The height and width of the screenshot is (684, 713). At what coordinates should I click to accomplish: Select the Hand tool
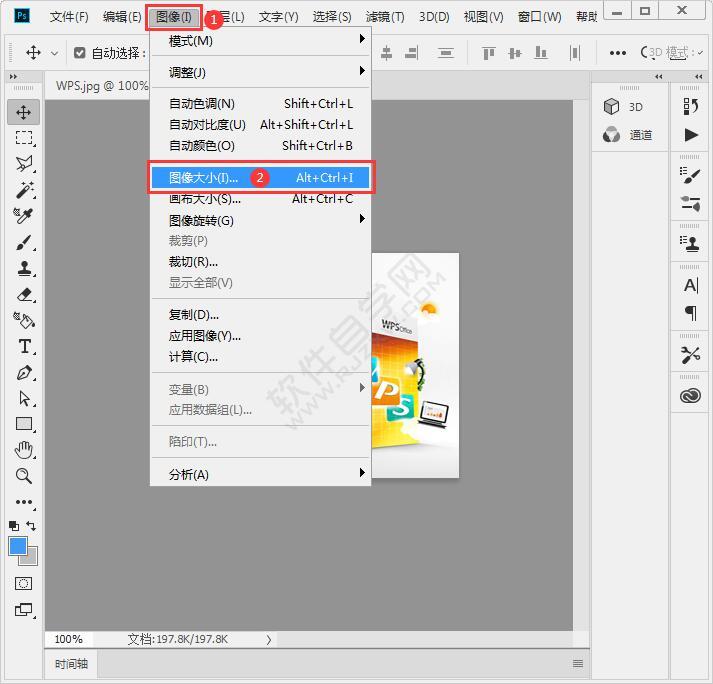coord(24,450)
